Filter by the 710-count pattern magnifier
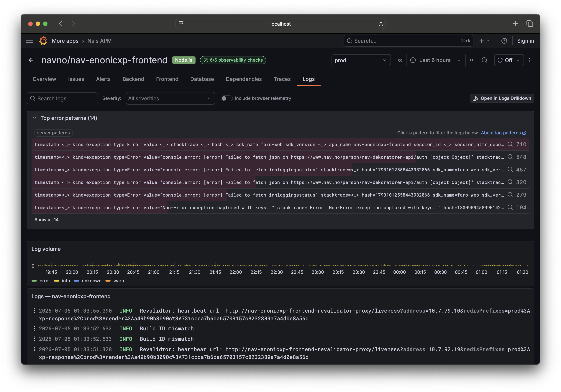The image size is (561, 392). point(510,144)
